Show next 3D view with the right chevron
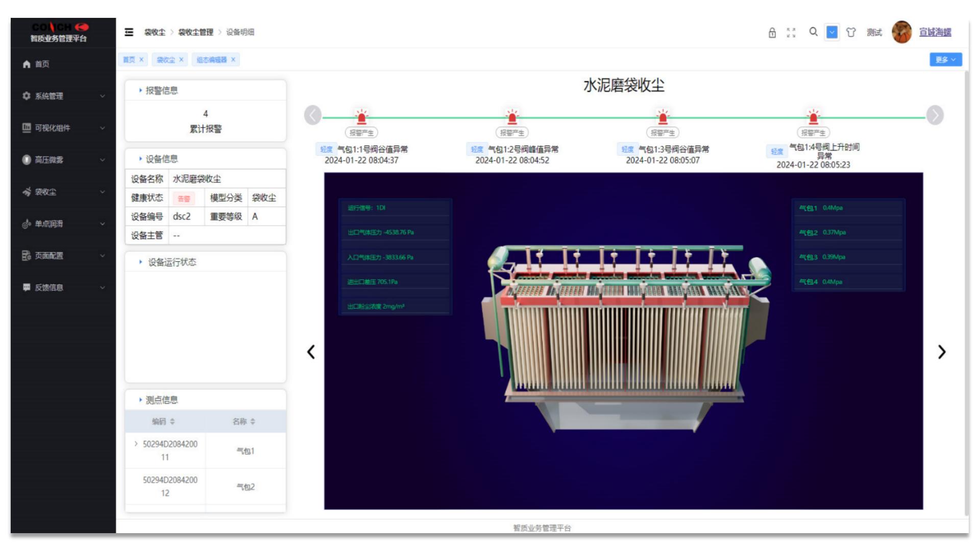 click(x=942, y=352)
